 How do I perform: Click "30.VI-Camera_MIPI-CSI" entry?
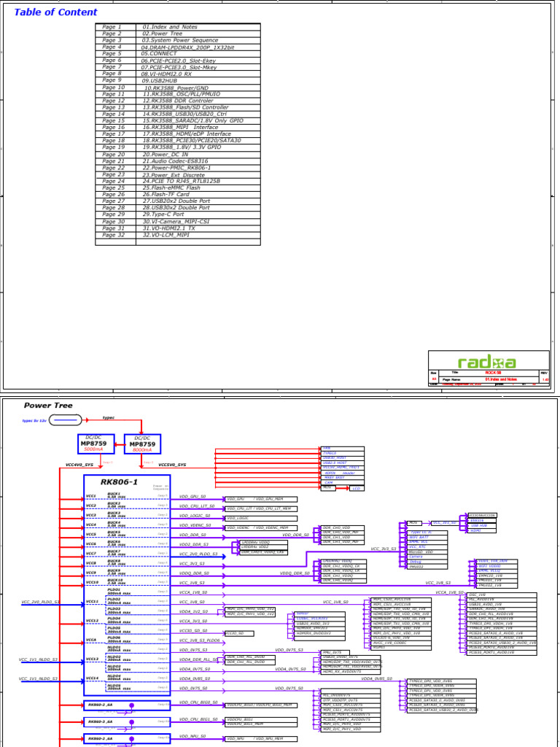pos(178,222)
